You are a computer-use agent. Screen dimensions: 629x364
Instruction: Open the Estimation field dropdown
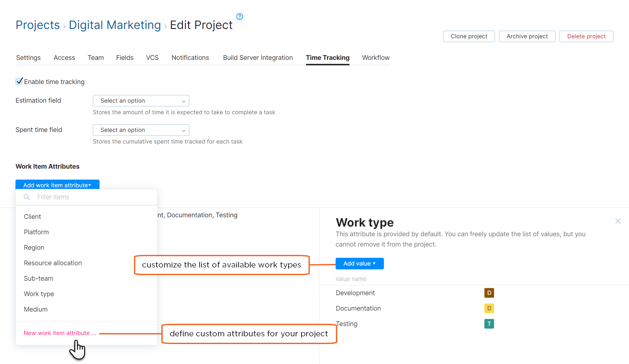(x=141, y=100)
